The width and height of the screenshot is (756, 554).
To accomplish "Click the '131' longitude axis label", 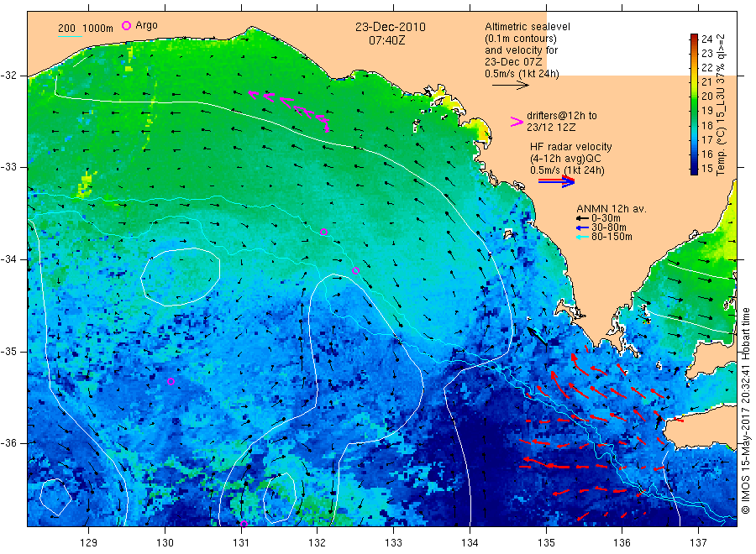I will 241,542.
